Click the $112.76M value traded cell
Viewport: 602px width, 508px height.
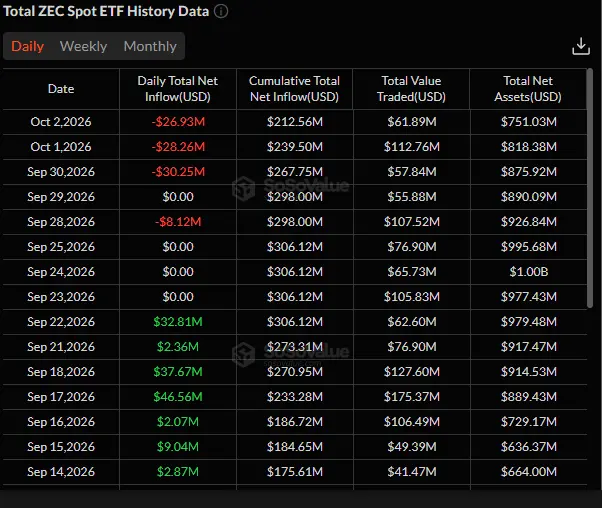pyautogui.click(x=412, y=147)
